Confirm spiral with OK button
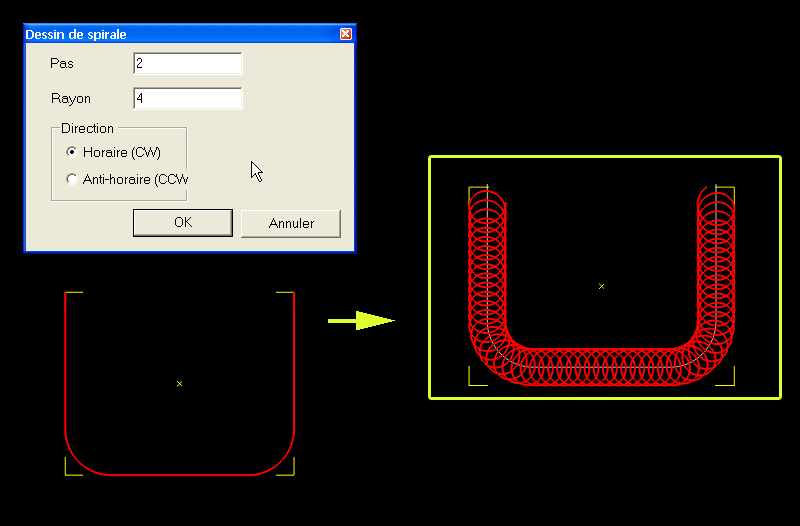 point(183,223)
